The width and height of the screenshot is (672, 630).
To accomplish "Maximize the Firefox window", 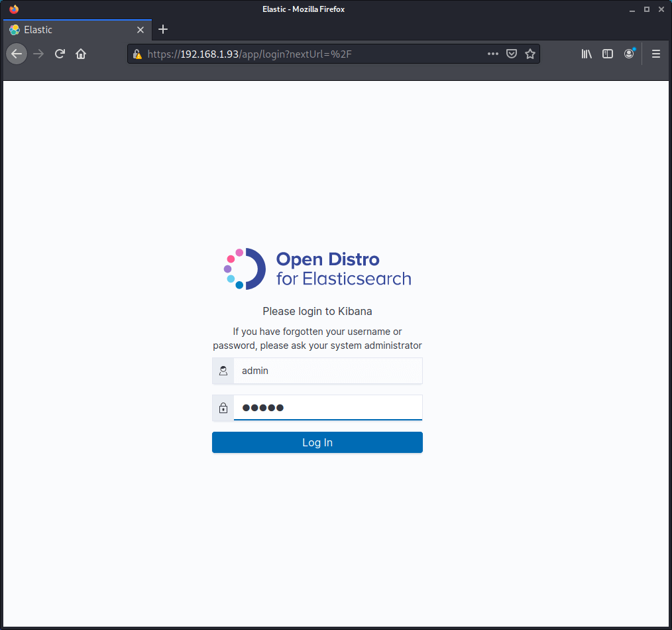I will [x=646, y=9].
